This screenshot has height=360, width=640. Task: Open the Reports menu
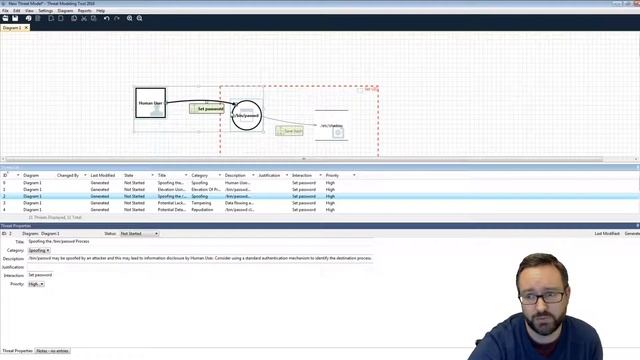84,11
